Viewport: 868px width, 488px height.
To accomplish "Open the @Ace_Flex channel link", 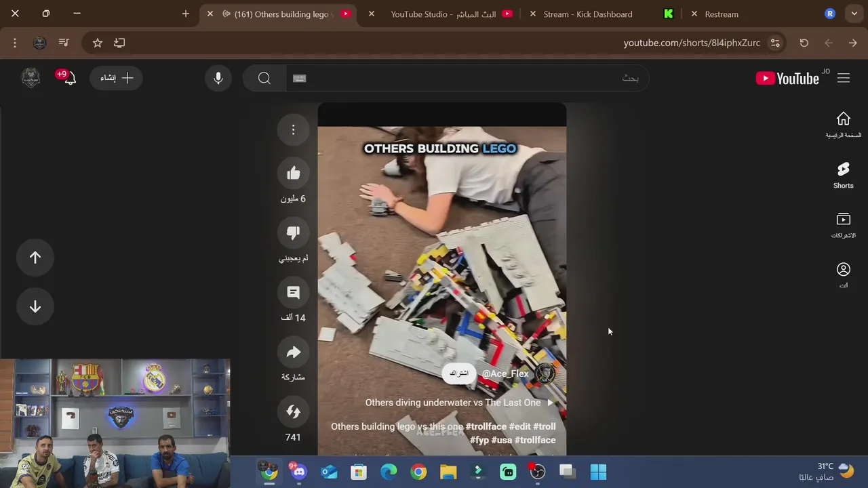I will (x=505, y=373).
